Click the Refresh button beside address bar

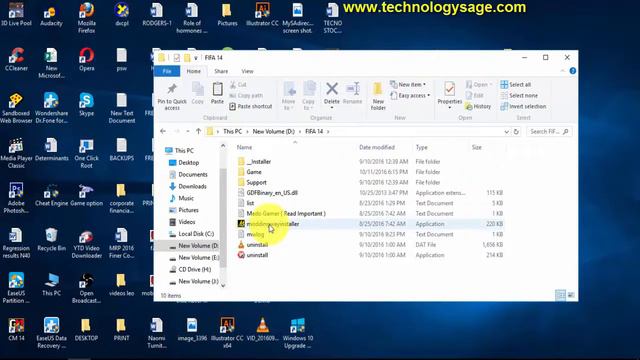516,131
